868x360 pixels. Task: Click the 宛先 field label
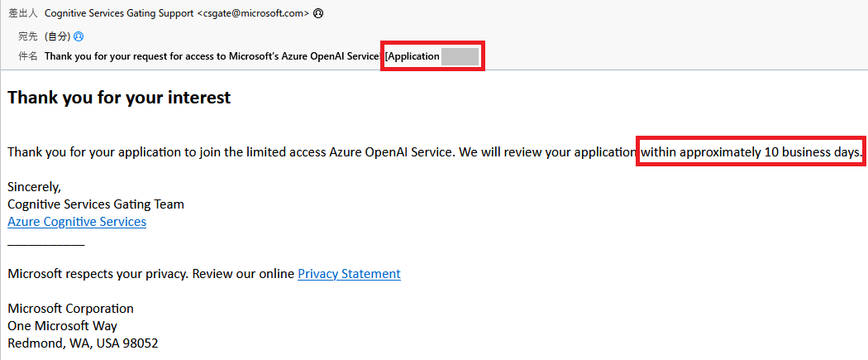28,36
